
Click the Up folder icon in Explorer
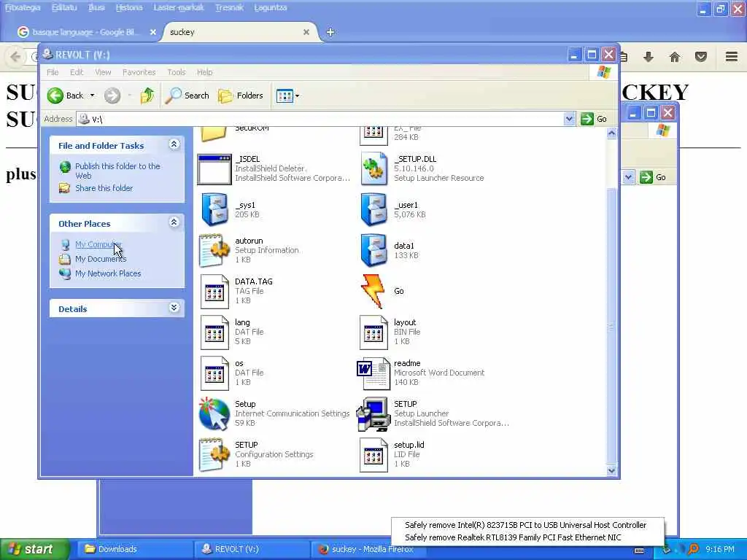coord(147,96)
